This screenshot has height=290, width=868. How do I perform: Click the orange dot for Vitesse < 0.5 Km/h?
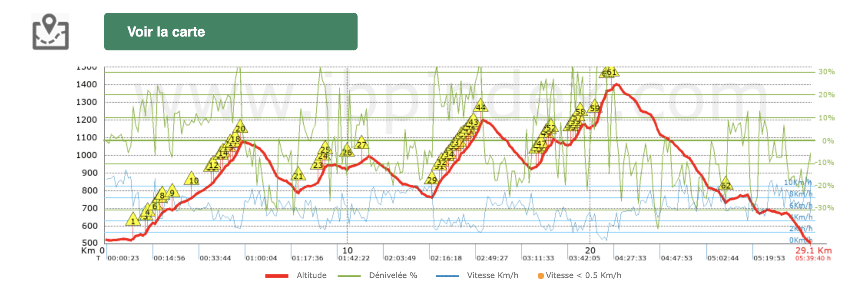pos(540,276)
